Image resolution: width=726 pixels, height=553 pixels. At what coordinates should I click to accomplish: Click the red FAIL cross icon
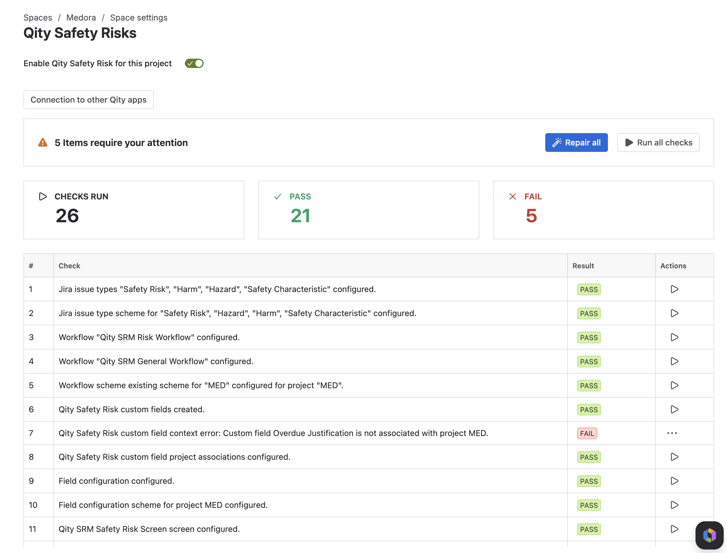coord(513,196)
